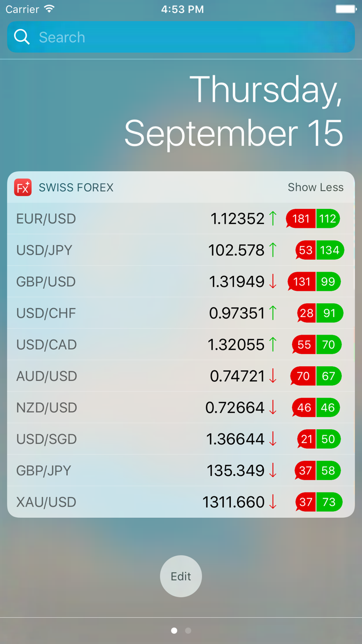Tap the Swiss Forex app icon
This screenshot has width=362, height=644.
[23, 188]
